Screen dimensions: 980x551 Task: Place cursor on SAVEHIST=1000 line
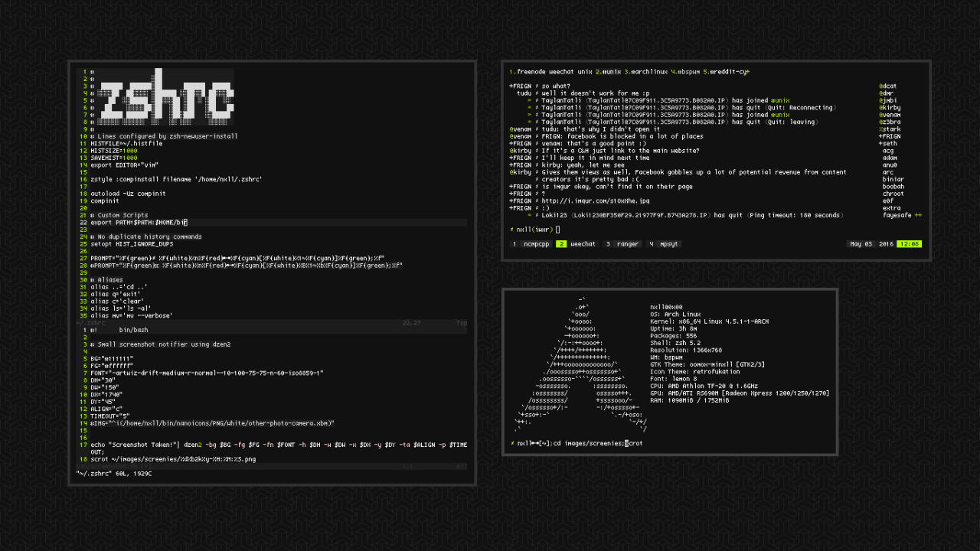116,158
